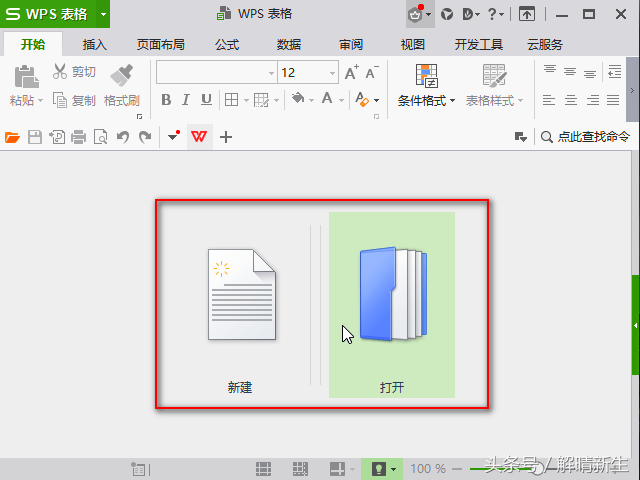Viewport: 640px width, 480px height.
Task: Click the clear formatting eraser icon
Action: (x=362, y=99)
